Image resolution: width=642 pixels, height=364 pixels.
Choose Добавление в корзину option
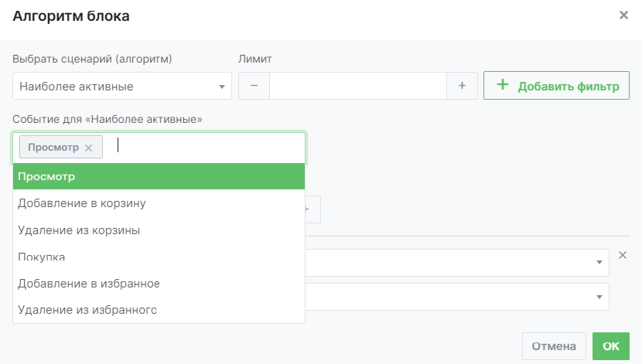pyautogui.click(x=159, y=203)
